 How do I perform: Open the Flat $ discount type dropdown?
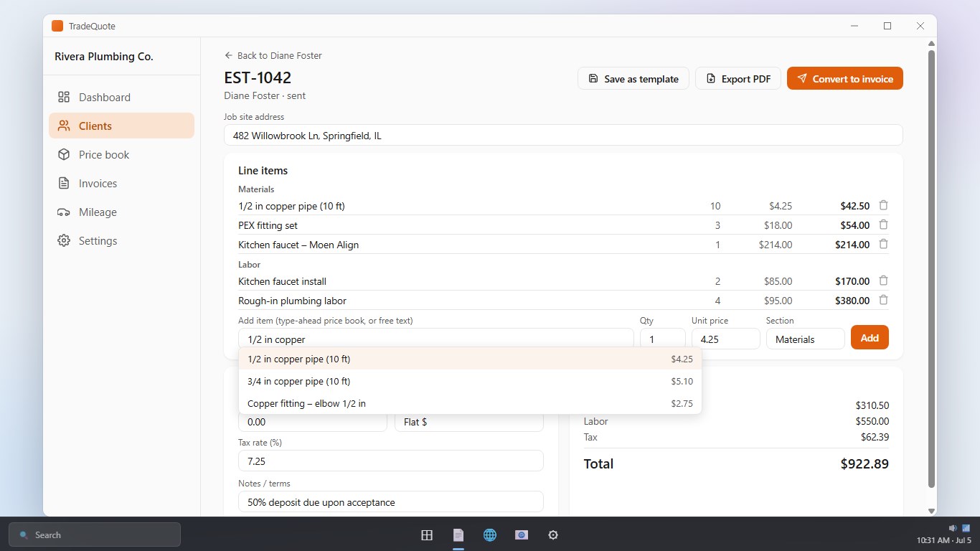469,422
